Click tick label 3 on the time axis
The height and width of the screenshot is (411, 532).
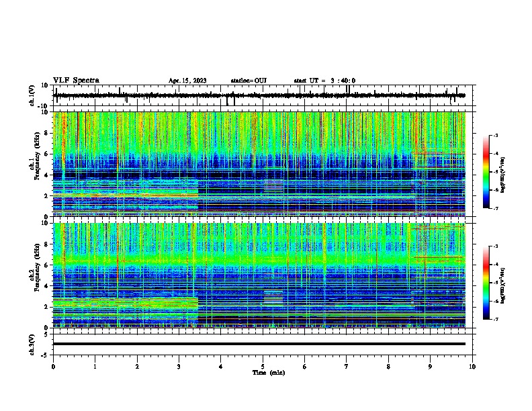[x=179, y=367]
